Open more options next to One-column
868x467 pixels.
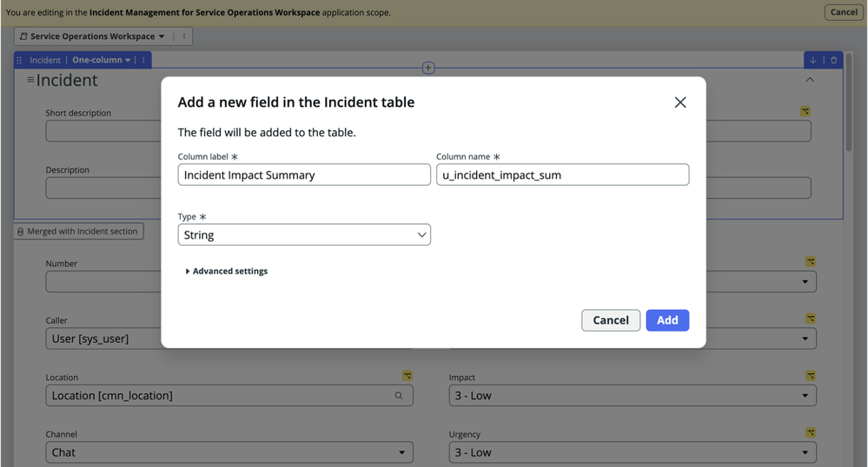pos(143,60)
